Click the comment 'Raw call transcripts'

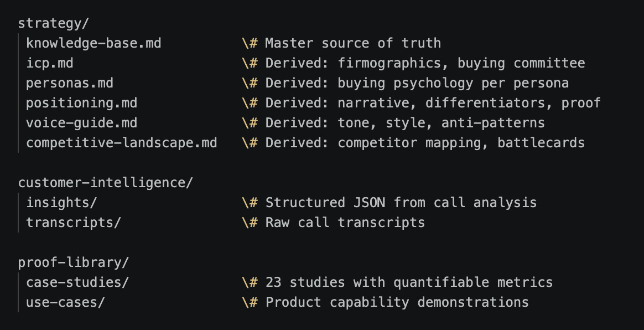[x=345, y=223]
